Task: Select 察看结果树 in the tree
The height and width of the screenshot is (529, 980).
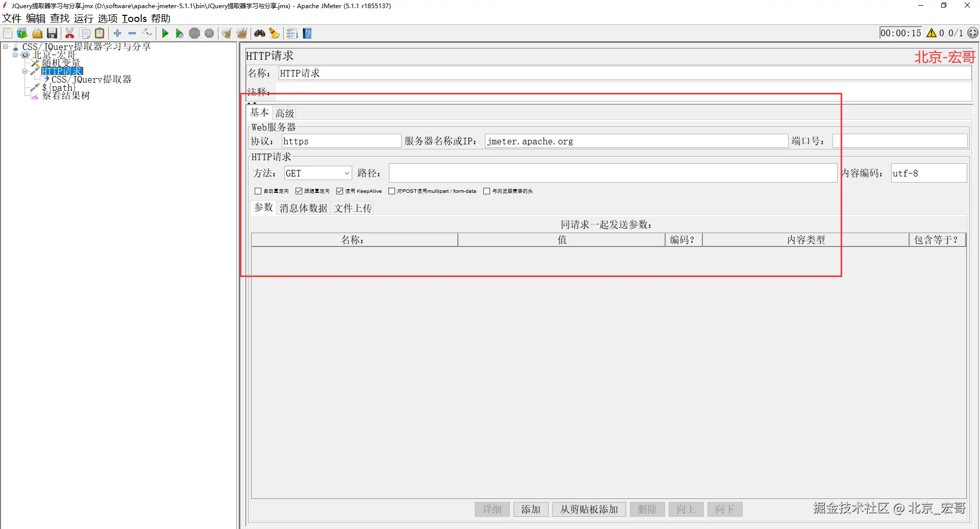Action: [x=66, y=96]
